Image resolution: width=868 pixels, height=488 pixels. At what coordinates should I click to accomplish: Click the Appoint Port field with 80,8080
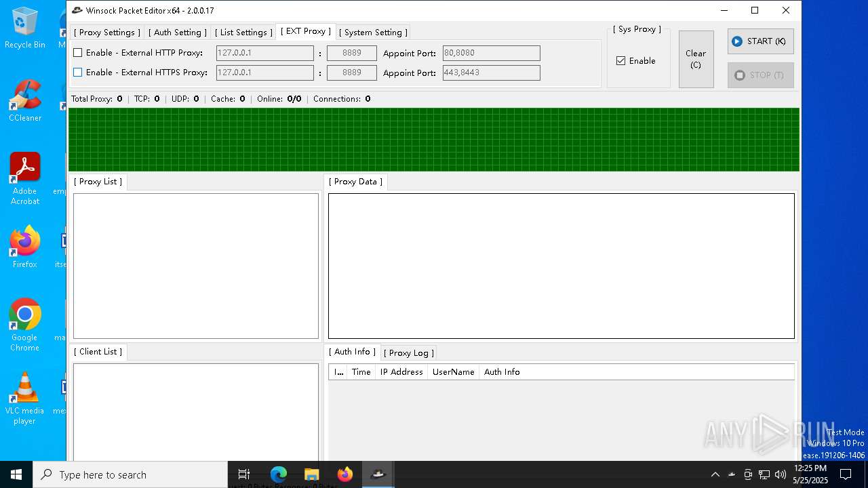click(492, 53)
